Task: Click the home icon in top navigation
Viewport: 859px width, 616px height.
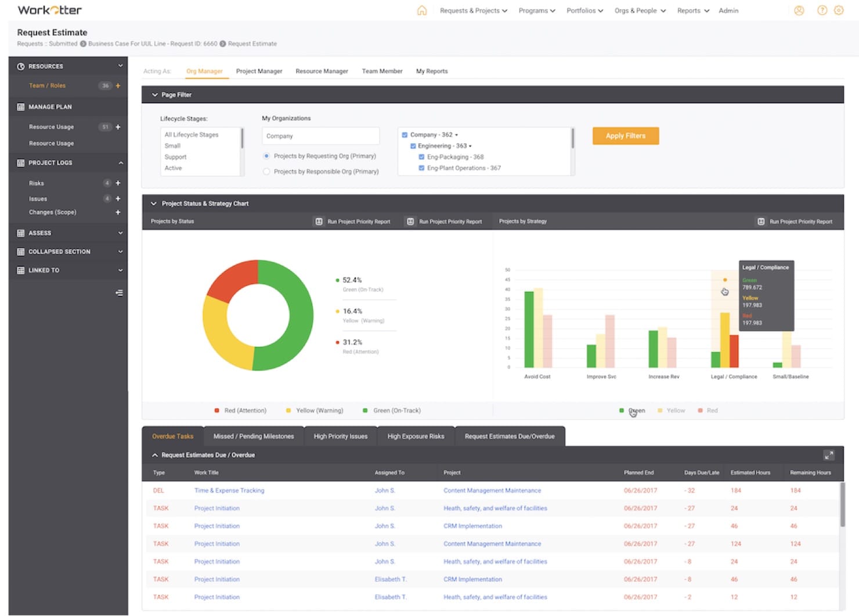Action: coord(422,10)
